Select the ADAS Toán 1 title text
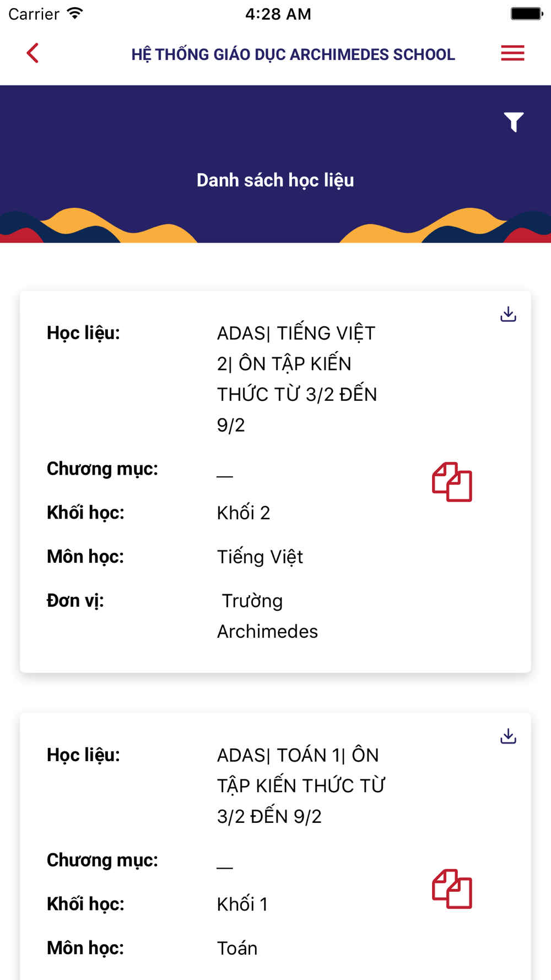 tap(301, 785)
